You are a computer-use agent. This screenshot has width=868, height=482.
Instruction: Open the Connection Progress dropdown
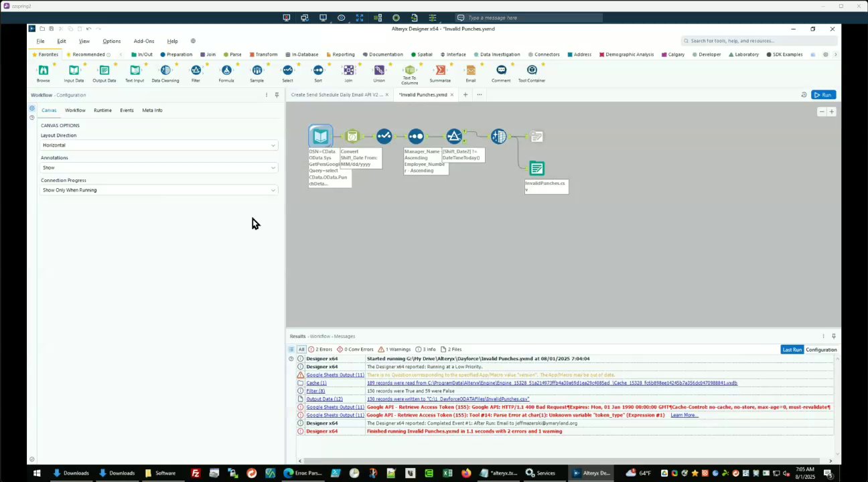159,190
